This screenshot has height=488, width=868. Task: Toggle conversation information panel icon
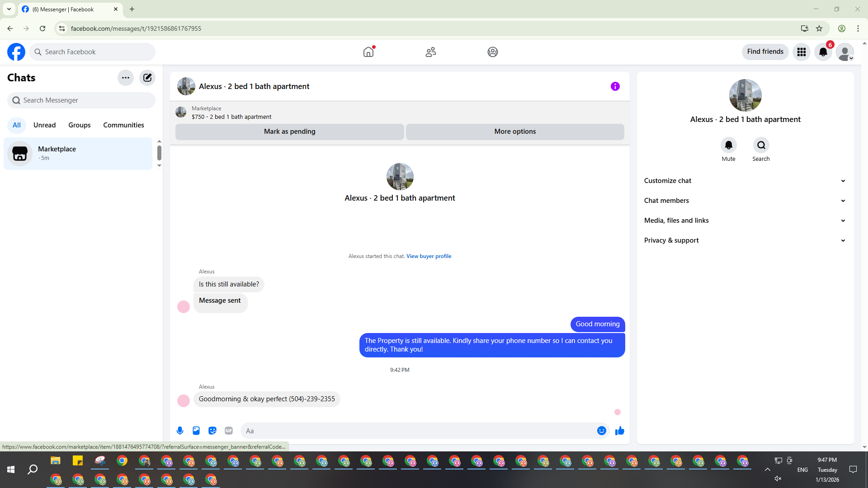coord(615,86)
